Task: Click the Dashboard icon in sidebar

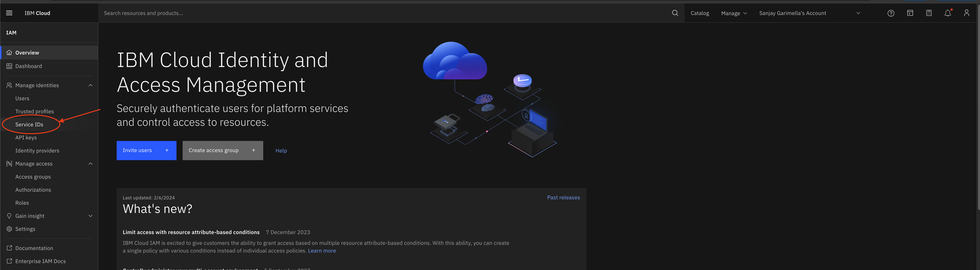Action: 9,66
